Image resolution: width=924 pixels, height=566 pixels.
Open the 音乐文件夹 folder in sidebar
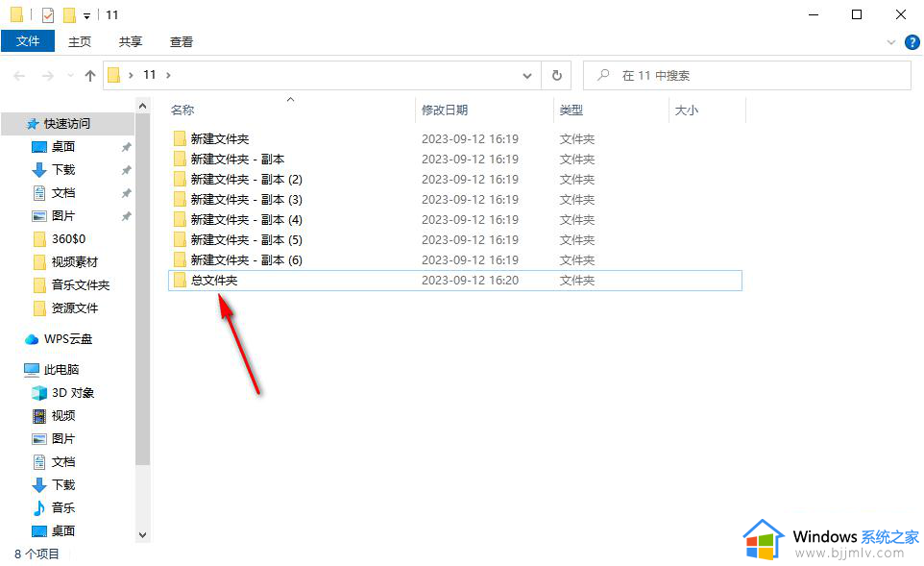coord(80,284)
